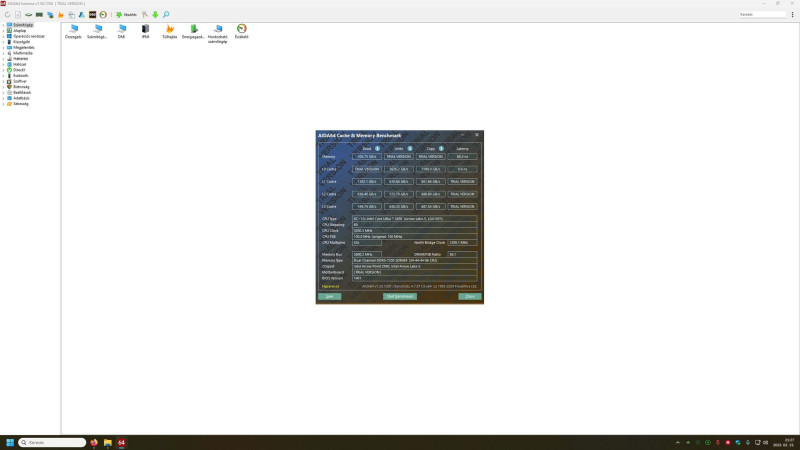Open the Összegzés icon in the main pane
This screenshot has width=800, height=450.
(73, 32)
